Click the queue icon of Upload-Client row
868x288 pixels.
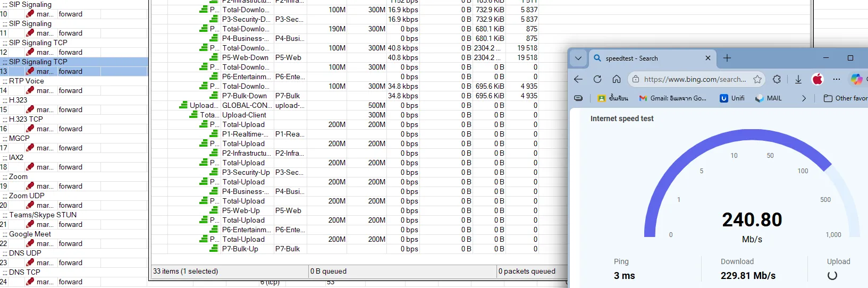[194, 115]
